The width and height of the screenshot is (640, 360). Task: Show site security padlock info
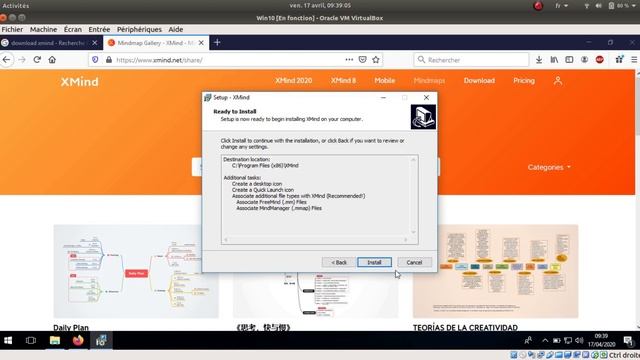point(109,60)
